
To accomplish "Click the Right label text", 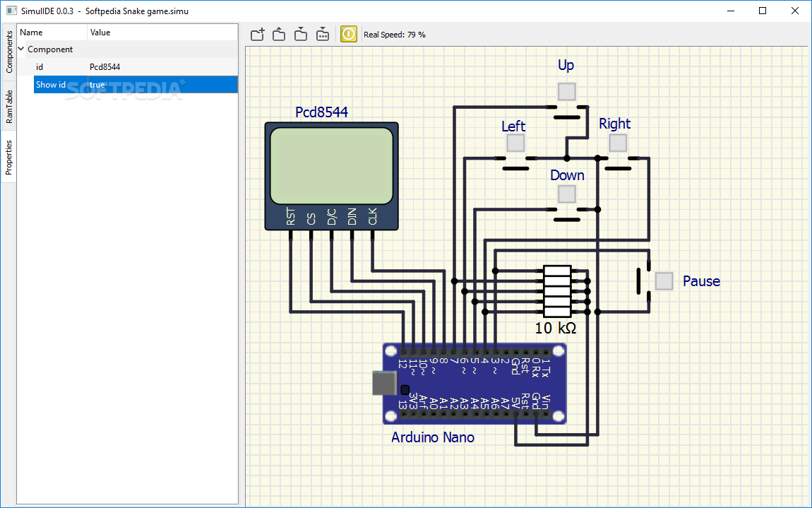I will 615,124.
